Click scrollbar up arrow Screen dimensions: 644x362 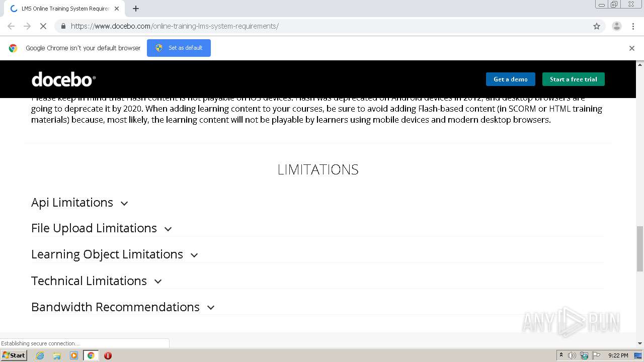(640, 64)
